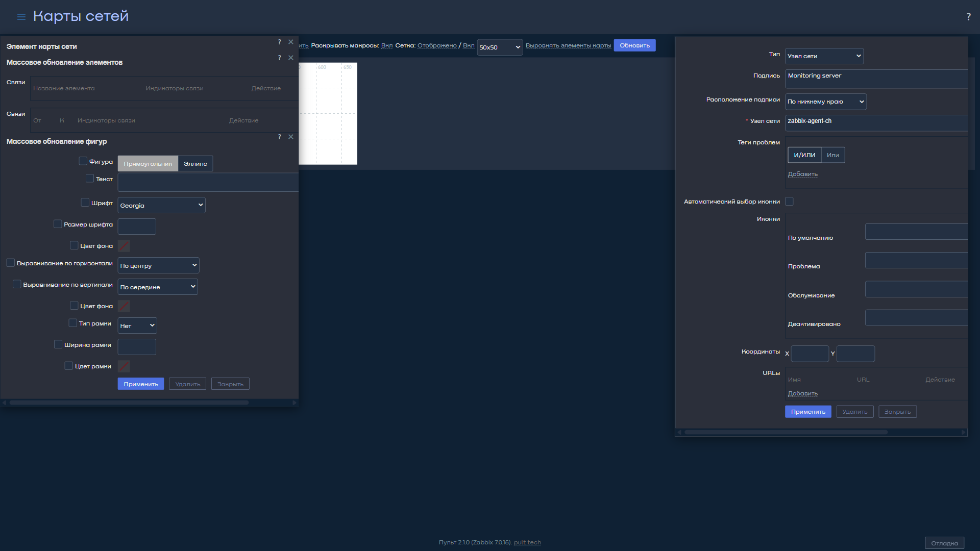Focus the Y coordinate input
This screenshot has width=980, height=551.
[855, 354]
